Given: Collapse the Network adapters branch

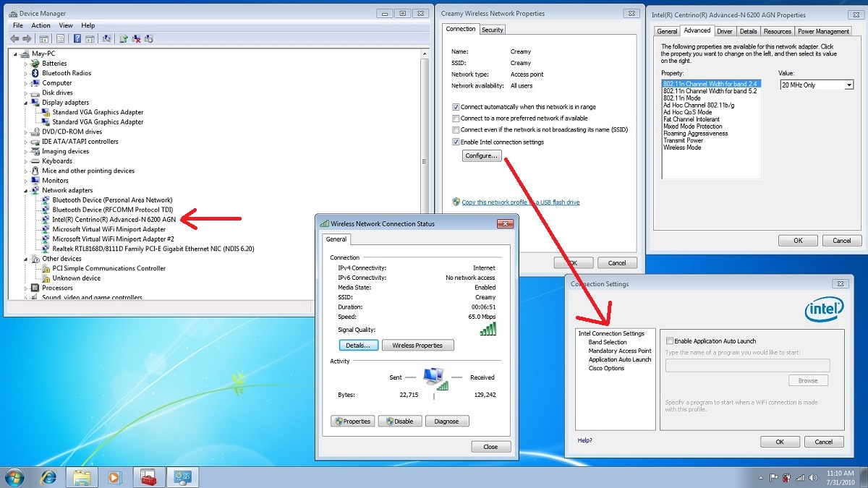Looking at the screenshot, I should pos(27,190).
